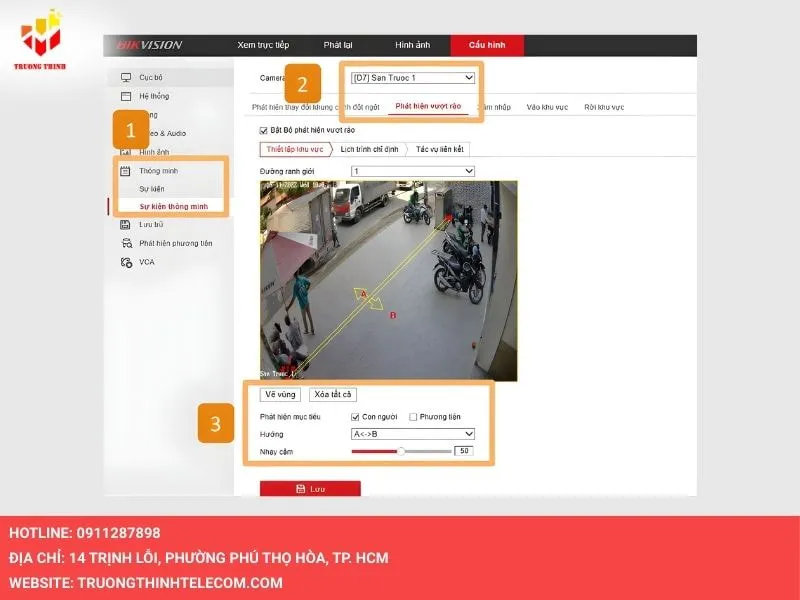800x600 pixels.
Task: Toggle the Đặt Độ phát hiện vượt rào checkbox
Action: pos(264,130)
